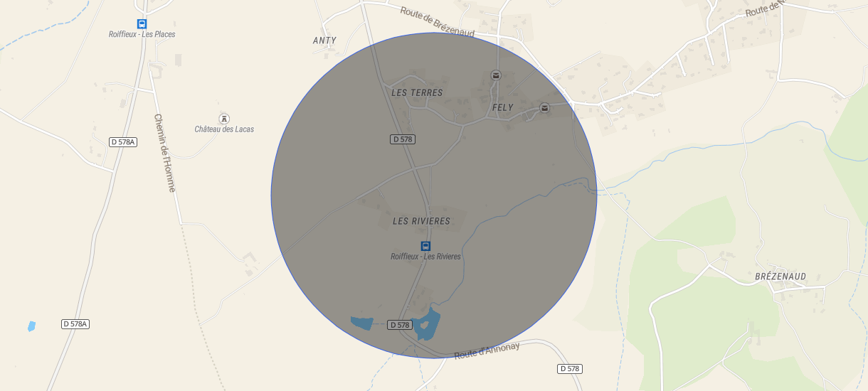Viewport: 868px width, 391px height.
Task: Select the BRÉZENAUD village label
Action: tap(780, 277)
